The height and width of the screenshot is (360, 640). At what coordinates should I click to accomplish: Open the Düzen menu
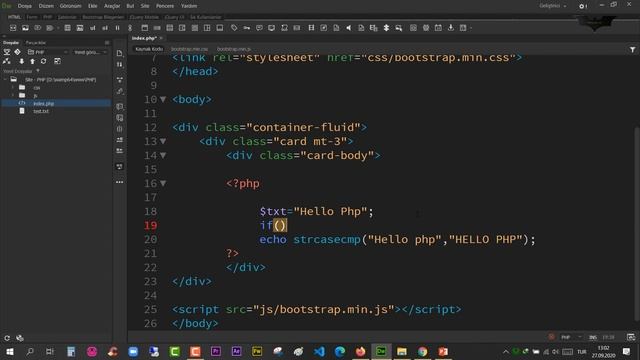pos(46,6)
